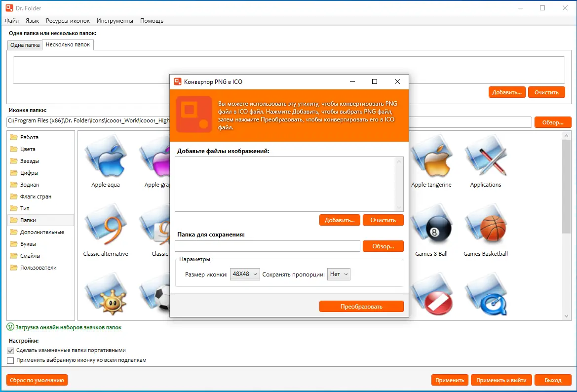Click Обзор... next to save folder field
This screenshot has width=577, height=392.
[383, 246]
